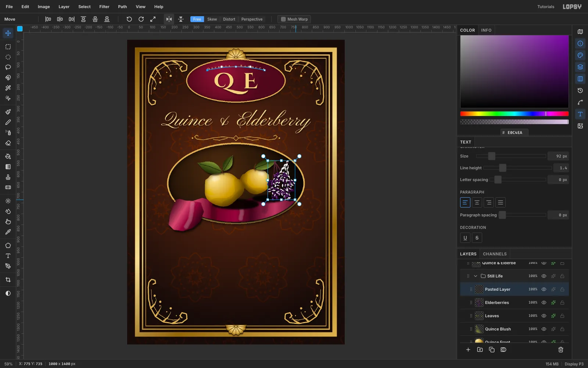The width and height of the screenshot is (588, 368).
Task: Select the Brush tool
Action: [8, 112]
